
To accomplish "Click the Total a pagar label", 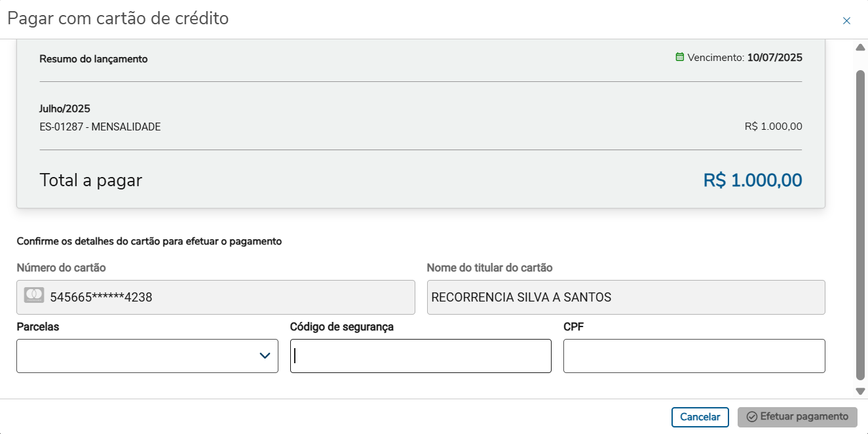I will (x=91, y=180).
